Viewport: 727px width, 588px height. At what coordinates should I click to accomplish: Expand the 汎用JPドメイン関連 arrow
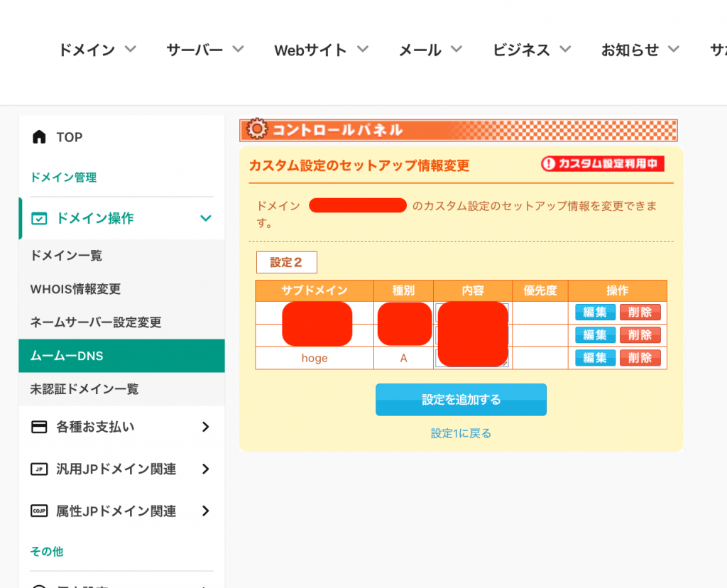pos(206,469)
